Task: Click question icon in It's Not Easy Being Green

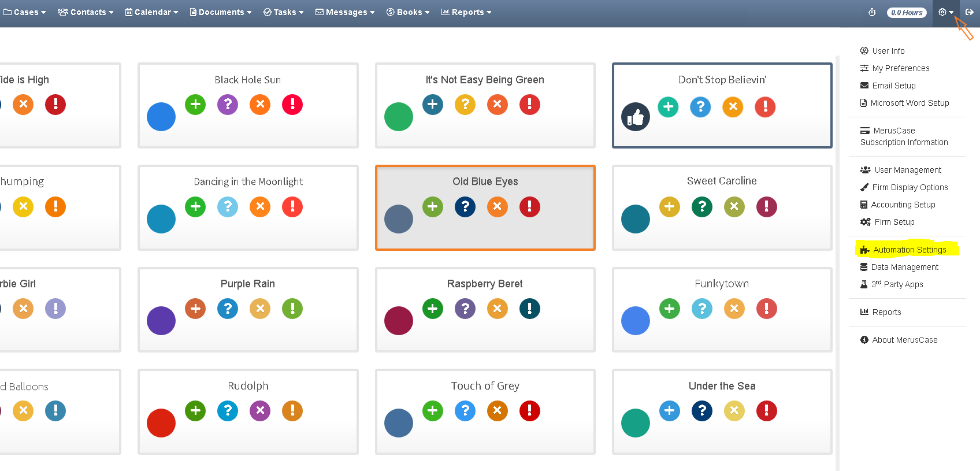Action: (x=465, y=105)
